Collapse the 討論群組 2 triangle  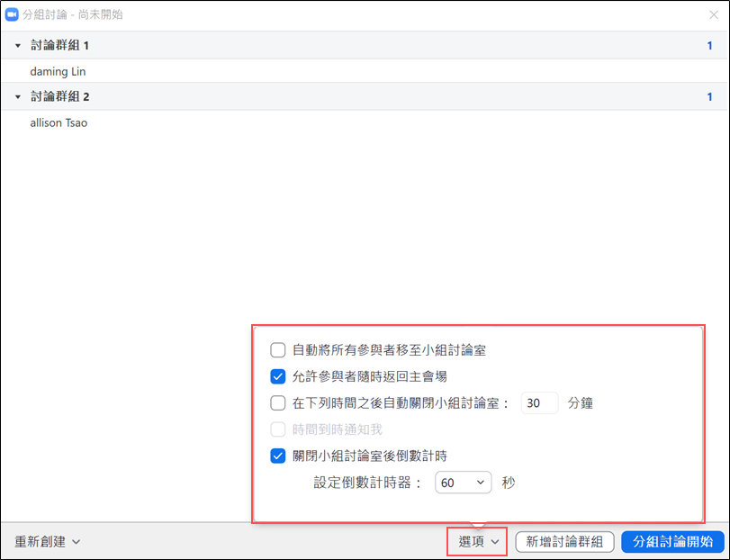tap(18, 97)
